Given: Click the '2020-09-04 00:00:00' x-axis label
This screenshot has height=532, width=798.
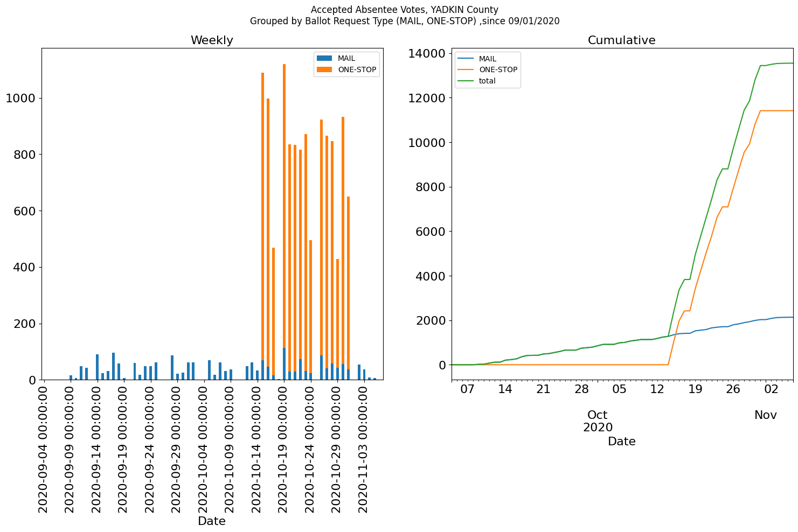Looking at the screenshot, I should 43,448.
